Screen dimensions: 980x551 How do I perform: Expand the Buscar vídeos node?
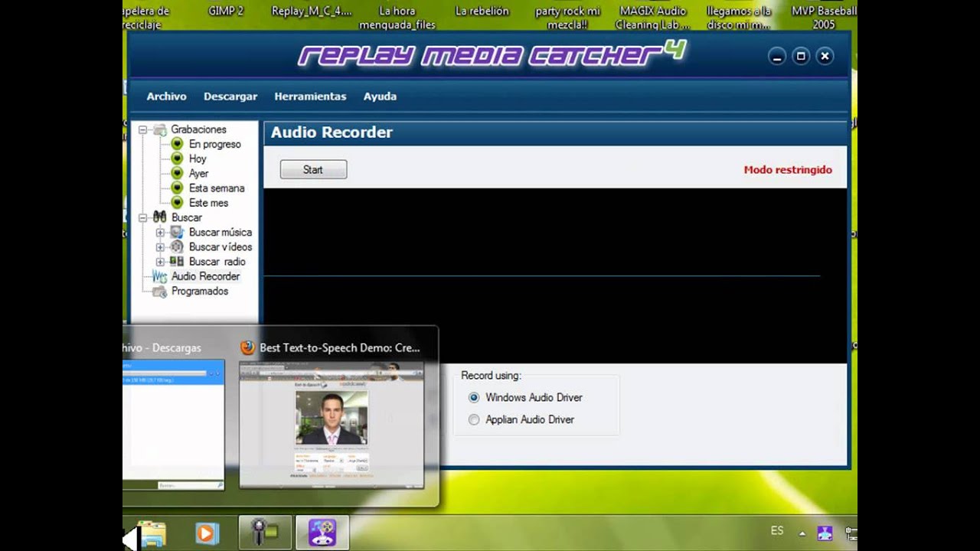160,247
